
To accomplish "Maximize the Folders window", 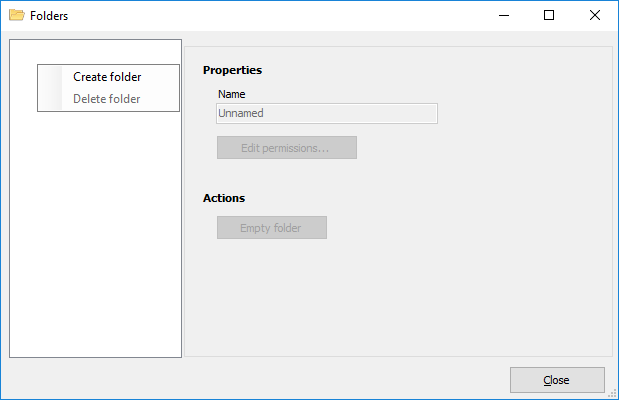I will pyautogui.click(x=549, y=15).
